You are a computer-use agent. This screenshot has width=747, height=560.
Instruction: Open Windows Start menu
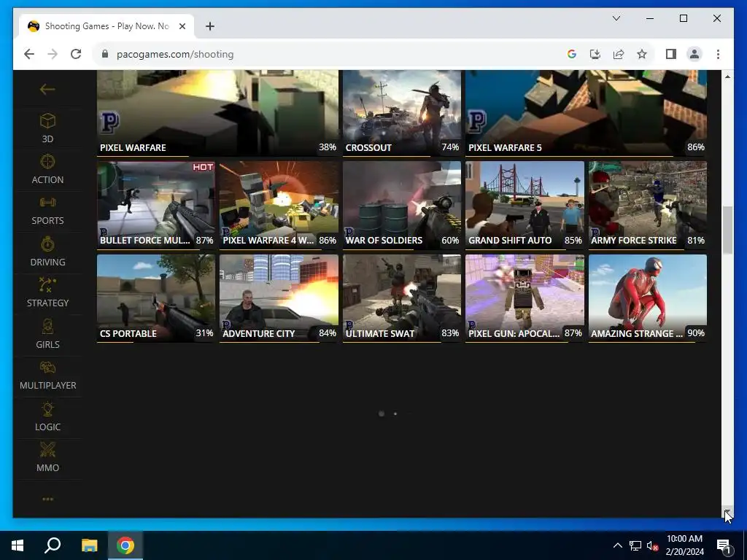(x=18, y=545)
